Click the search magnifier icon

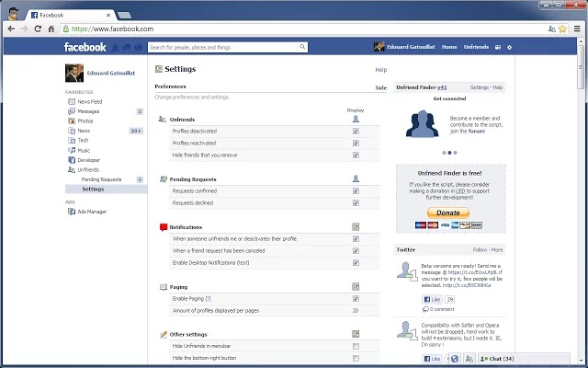click(302, 47)
